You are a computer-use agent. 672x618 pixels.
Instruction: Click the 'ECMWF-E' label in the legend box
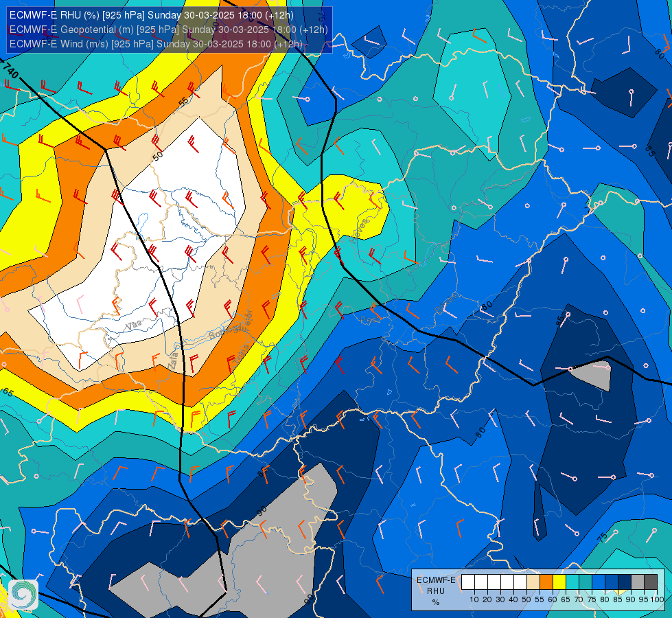pos(436,580)
